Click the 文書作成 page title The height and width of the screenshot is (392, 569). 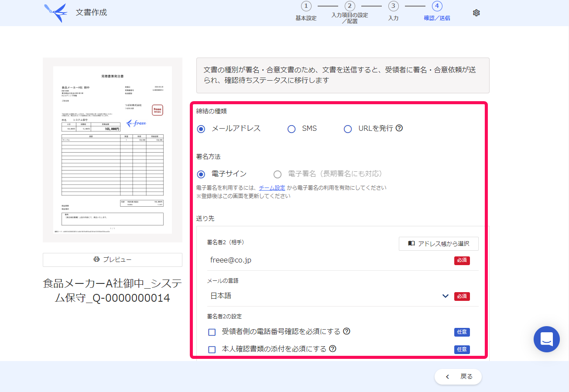pyautogui.click(x=91, y=13)
